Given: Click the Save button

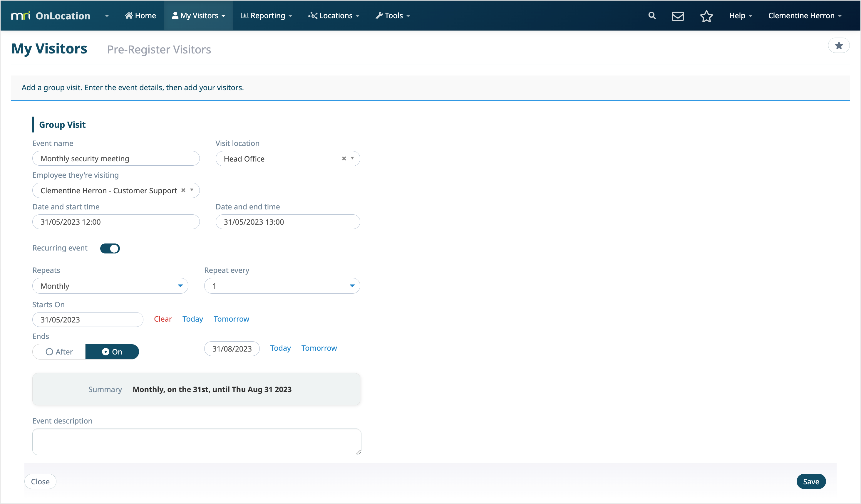Looking at the screenshot, I should coord(811,481).
